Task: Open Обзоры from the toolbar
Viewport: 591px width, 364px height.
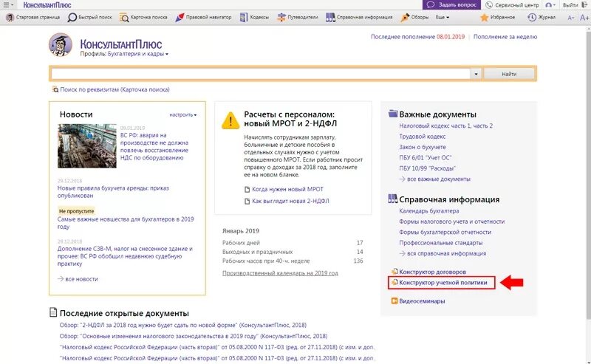Action: click(414, 17)
